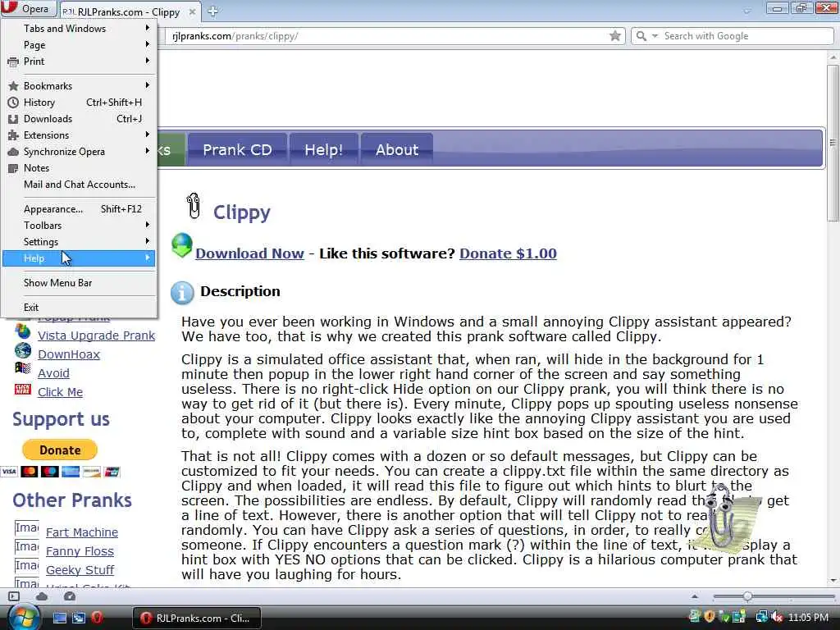This screenshot has height=630, width=840.
Task: Expand Synchronize Opera submenu arrow
Action: click(x=148, y=152)
